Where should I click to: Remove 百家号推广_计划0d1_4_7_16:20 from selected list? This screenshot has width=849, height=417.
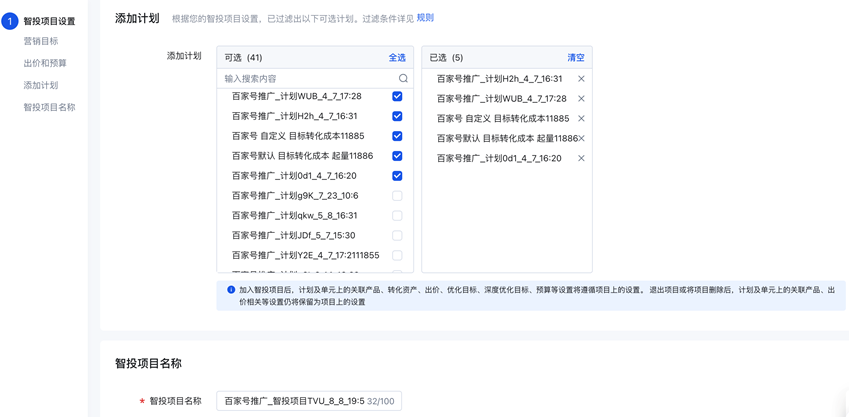click(581, 159)
